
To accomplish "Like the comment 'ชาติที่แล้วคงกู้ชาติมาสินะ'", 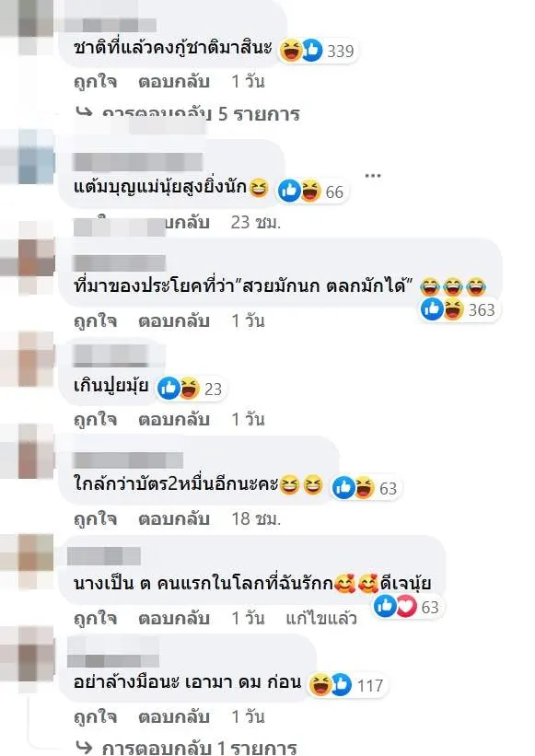I will (96, 81).
